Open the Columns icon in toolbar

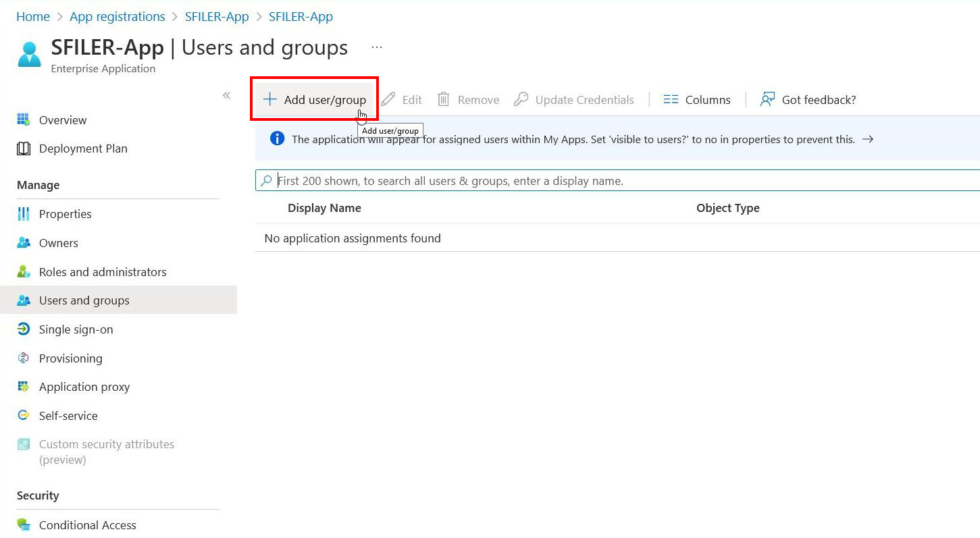pyautogui.click(x=671, y=99)
